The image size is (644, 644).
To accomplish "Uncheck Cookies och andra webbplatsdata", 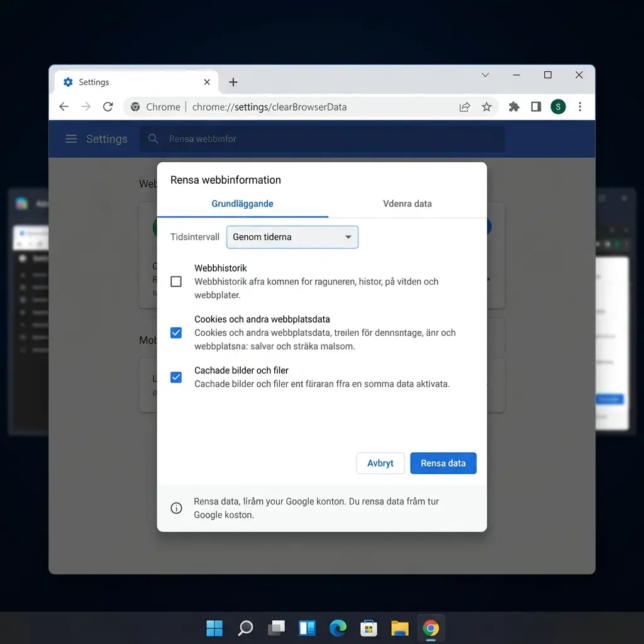I will [x=176, y=333].
